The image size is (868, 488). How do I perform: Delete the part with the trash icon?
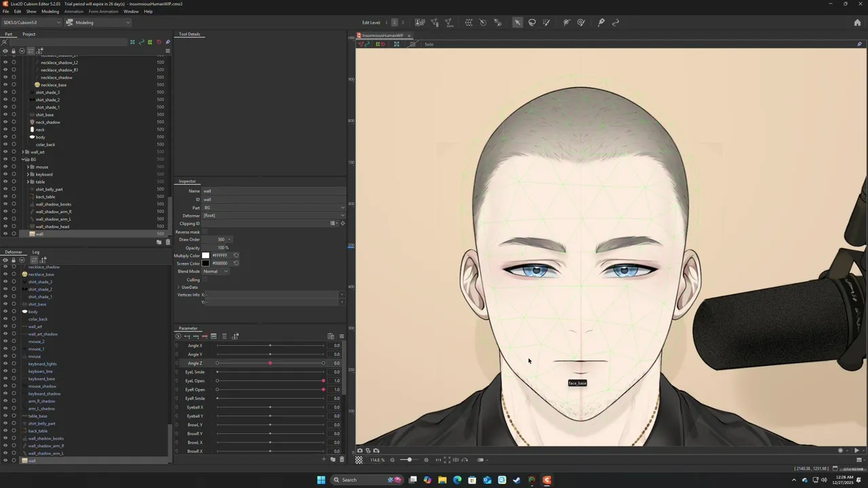pyautogui.click(x=167, y=242)
